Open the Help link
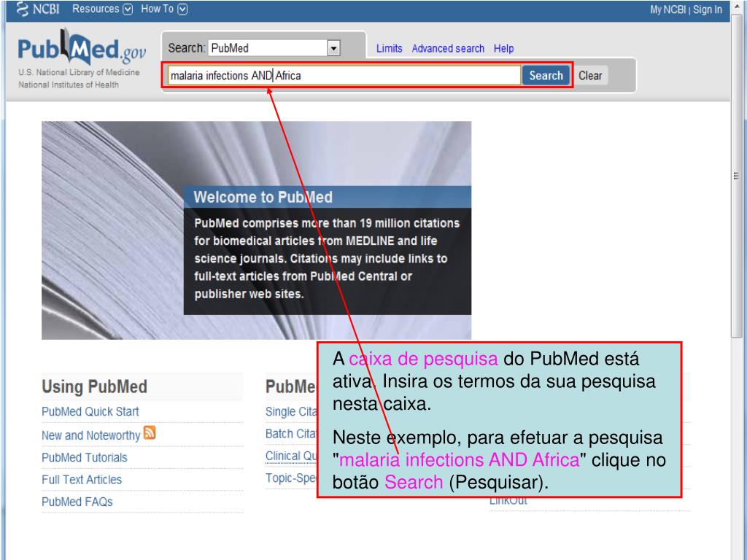Image resolution: width=747 pixels, height=560 pixels. (503, 49)
